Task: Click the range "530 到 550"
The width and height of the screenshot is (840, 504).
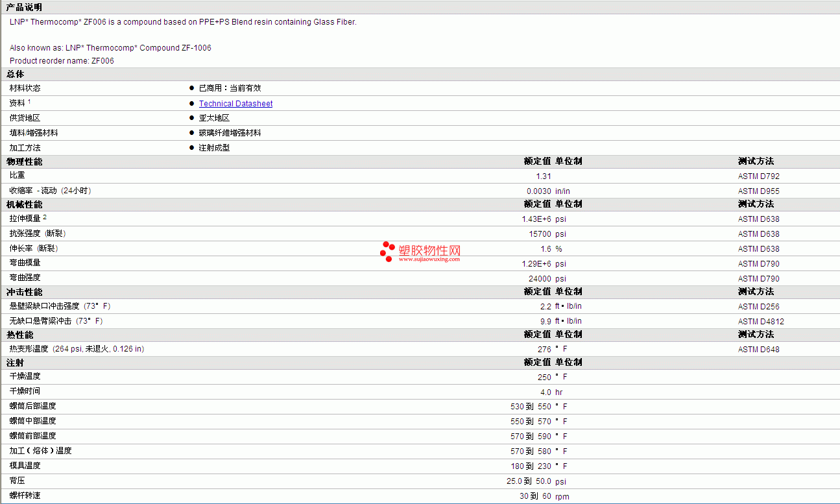Action: (531, 407)
